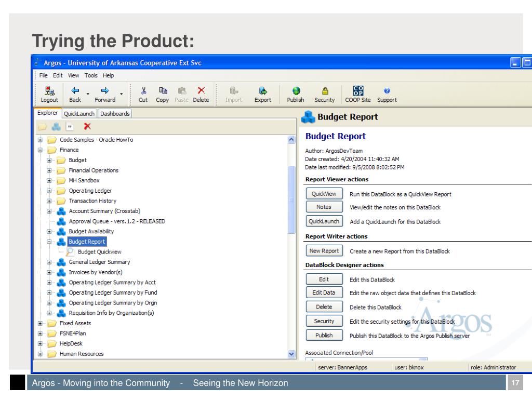Viewport: 532px width, 399px height.
Task: Click the tree scrollbar up arrow
Action: point(291,139)
